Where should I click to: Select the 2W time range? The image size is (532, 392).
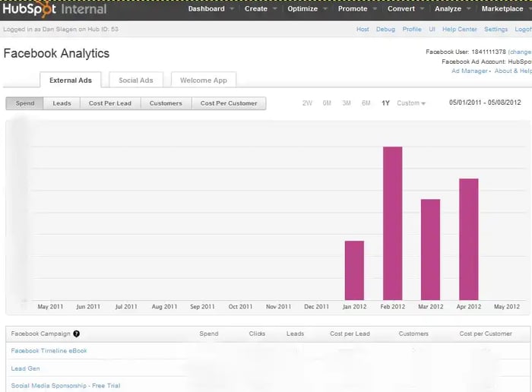click(307, 103)
